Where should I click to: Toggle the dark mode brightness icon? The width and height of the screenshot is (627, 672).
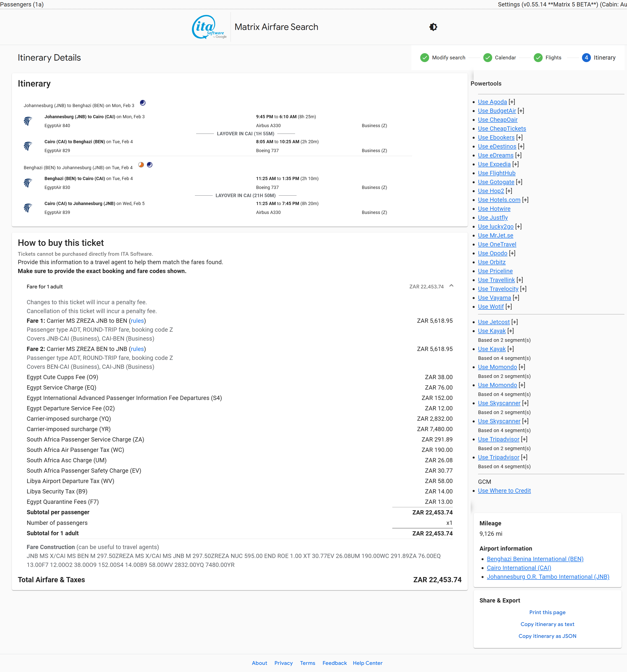(x=433, y=27)
